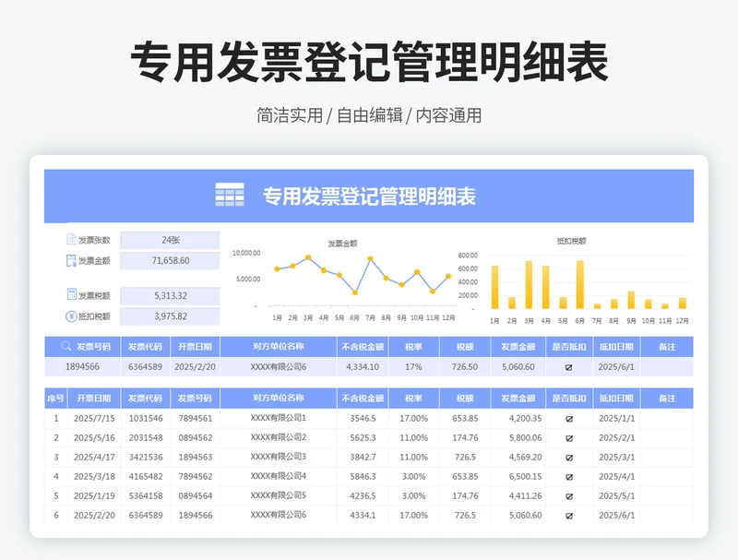This screenshot has height=560, width=738.
Task: Select date cell 2025/3/18
Action: point(94,476)
